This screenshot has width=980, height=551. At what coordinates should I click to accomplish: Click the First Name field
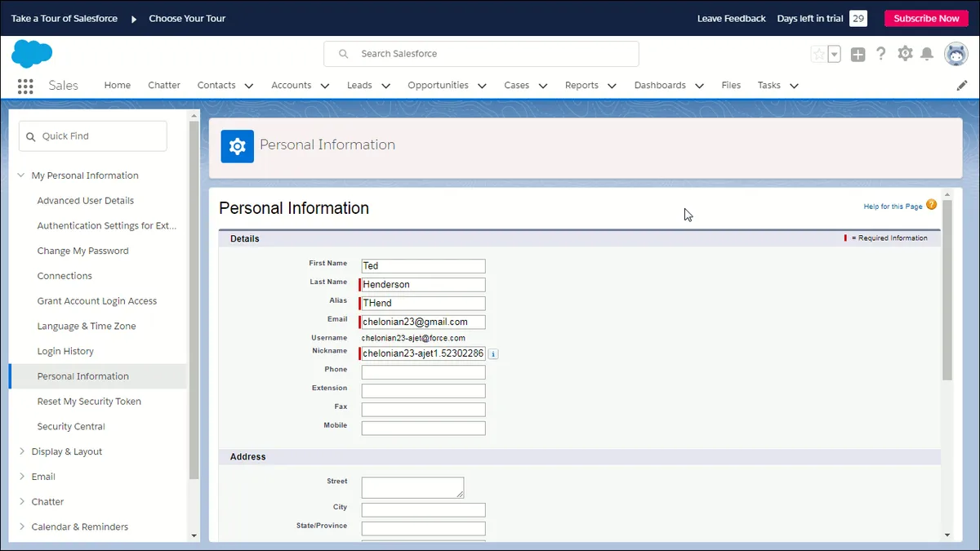click(x=424, y=266)
